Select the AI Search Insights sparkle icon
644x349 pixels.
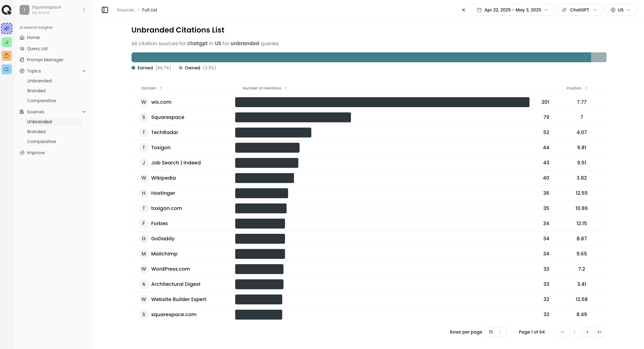7,28
